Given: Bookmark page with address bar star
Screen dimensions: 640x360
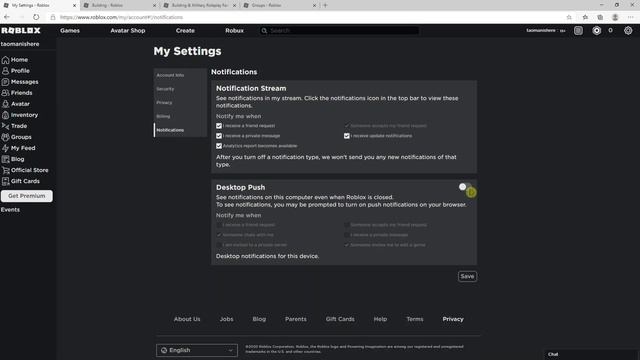Looking at the screenshot, I should point(569,17).
